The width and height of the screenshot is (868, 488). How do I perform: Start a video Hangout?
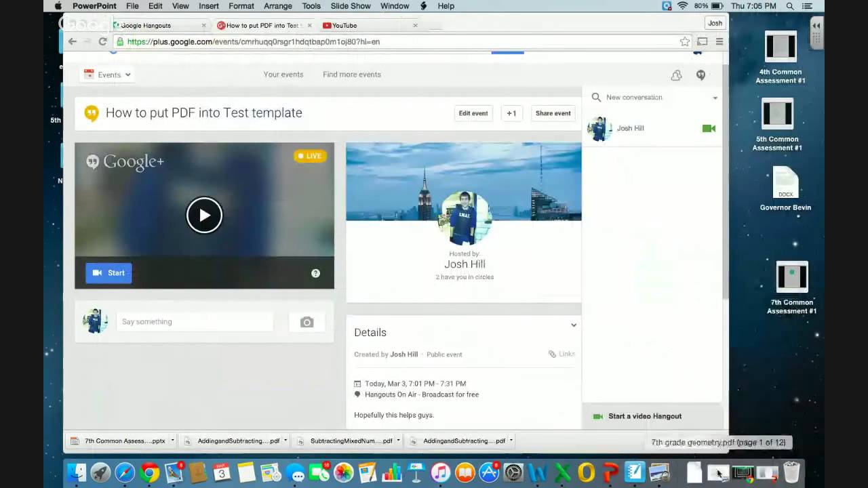click(645, 416)
